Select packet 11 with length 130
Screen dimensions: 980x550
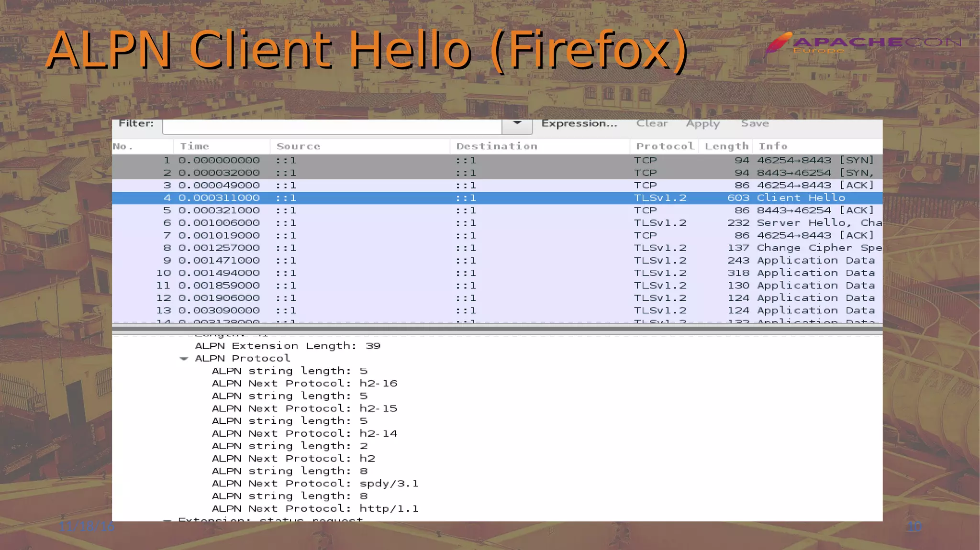point(497,286)
